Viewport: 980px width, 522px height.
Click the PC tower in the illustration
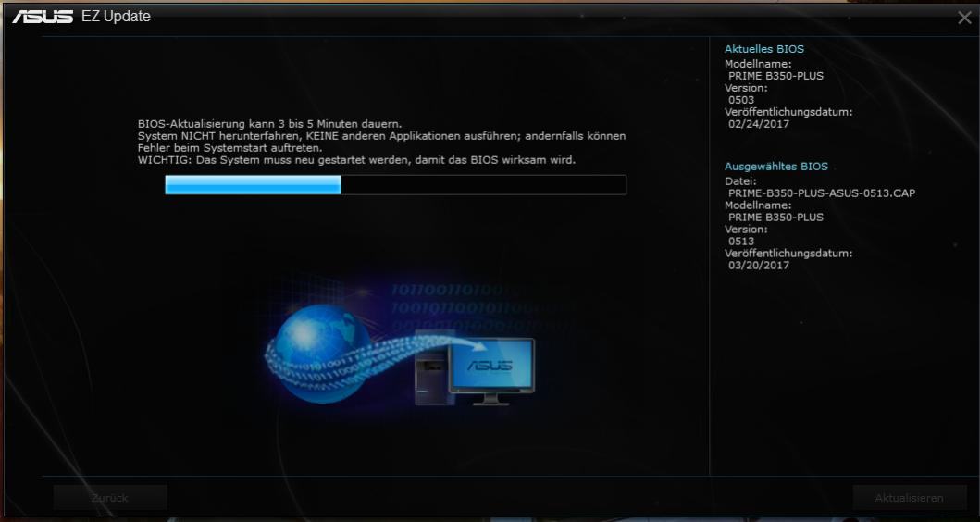point(433,367)
